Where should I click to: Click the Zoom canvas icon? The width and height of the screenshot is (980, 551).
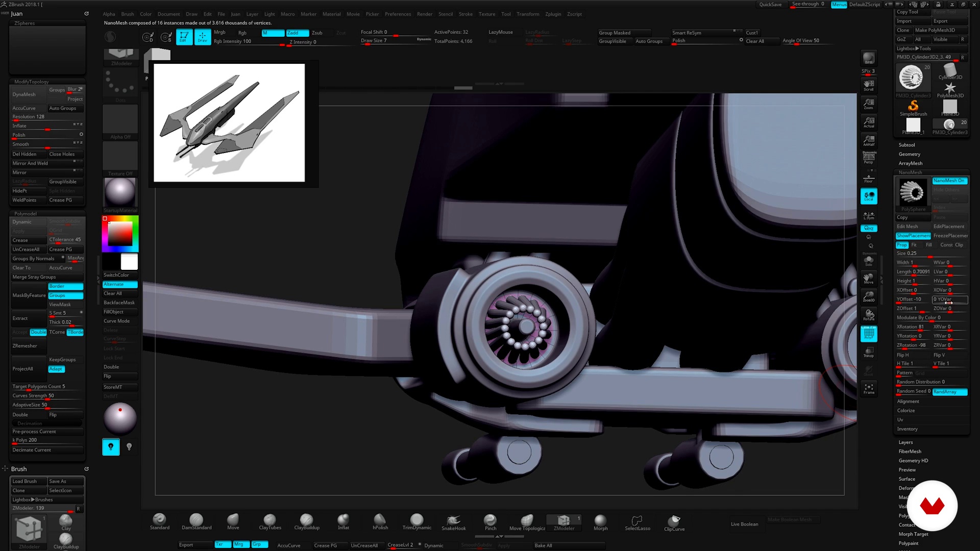pos(869,104)
